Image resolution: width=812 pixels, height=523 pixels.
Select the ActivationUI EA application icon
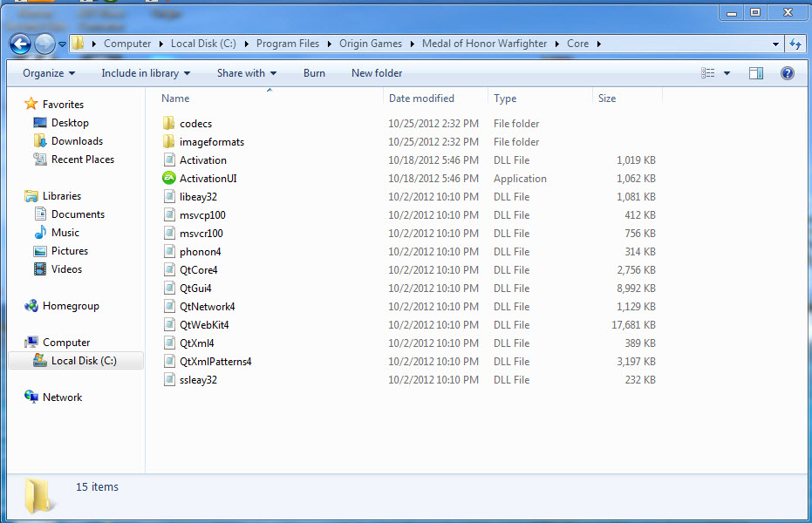point(169,178)
